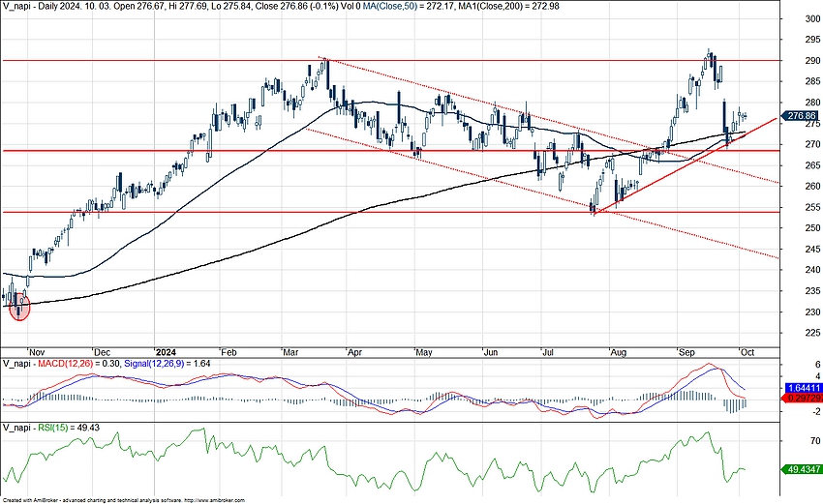This screenshot has height=504, width=823.
Task: Click the 245 price axis label
Action: 812,250
